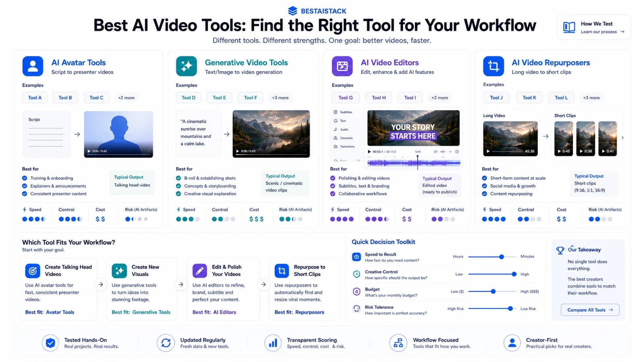Click the Create Talking Head Videos icon
Viewport: 644px width, 362px height.
[33, 271]
